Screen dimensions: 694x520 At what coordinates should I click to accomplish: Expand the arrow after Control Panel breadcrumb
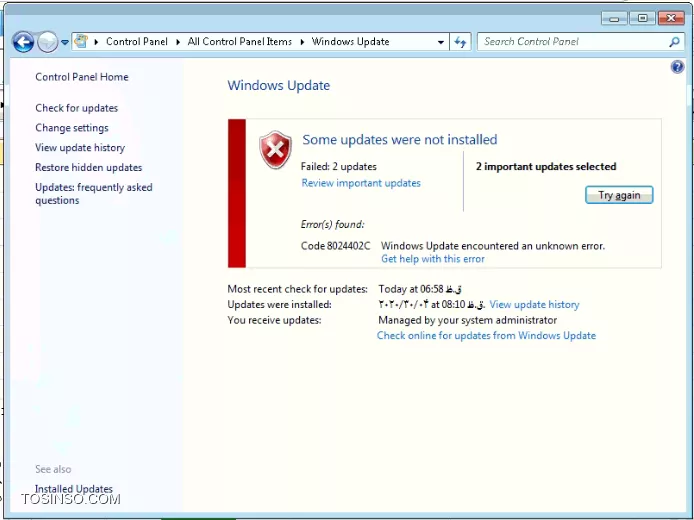point(178,42)
